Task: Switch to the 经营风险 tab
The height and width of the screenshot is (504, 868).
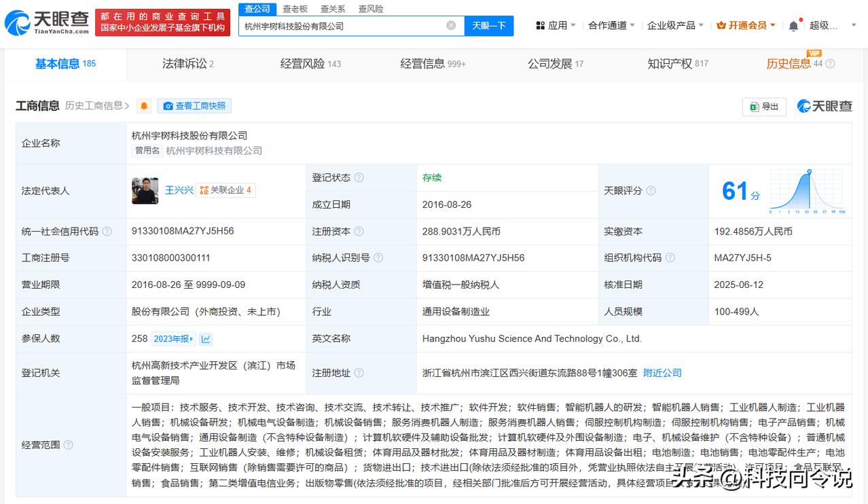Action: point(310,64)
